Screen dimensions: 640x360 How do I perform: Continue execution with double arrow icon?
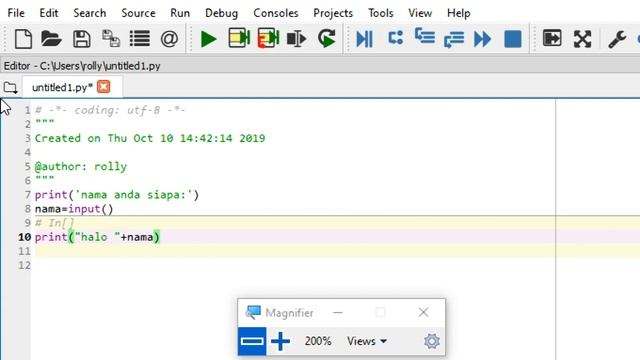point(482,40)
